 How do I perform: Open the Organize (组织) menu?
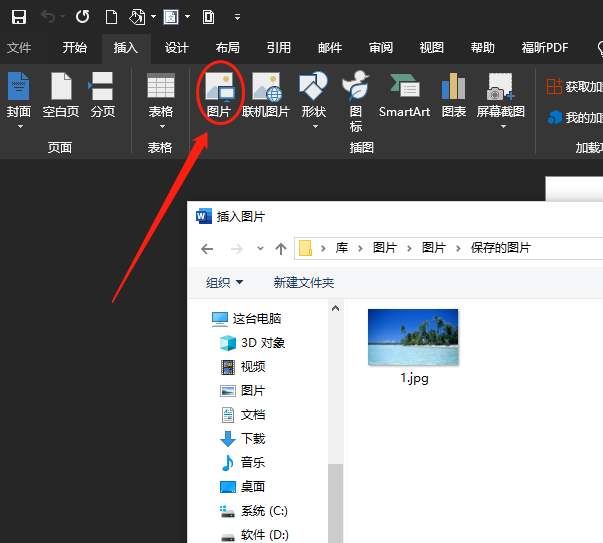point(224,283)
